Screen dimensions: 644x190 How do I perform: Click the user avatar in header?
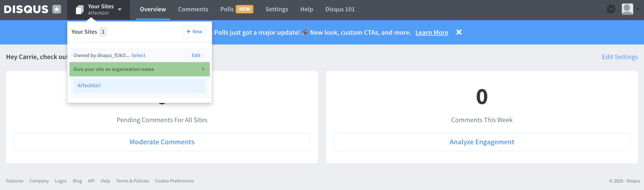point(627,9)
